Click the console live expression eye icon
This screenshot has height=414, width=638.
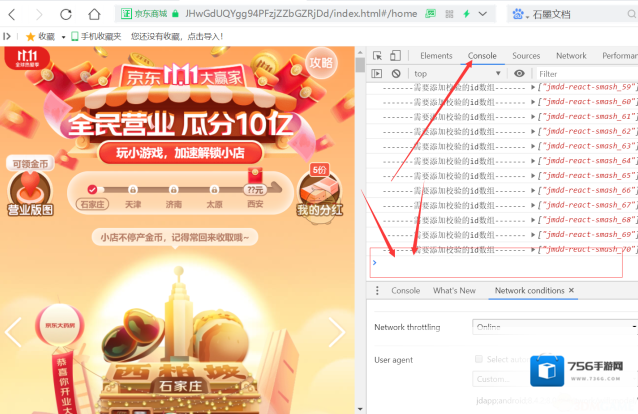(519, 74)
